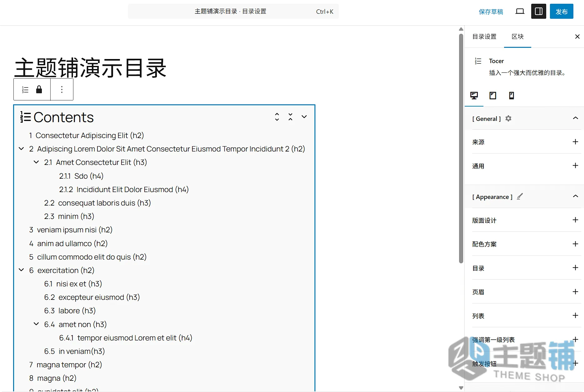This screenshot has height=392, width=584.
Task: Toggle the settings sidebar panel icon
Action: pyautogui.click(x=538, y=12)
